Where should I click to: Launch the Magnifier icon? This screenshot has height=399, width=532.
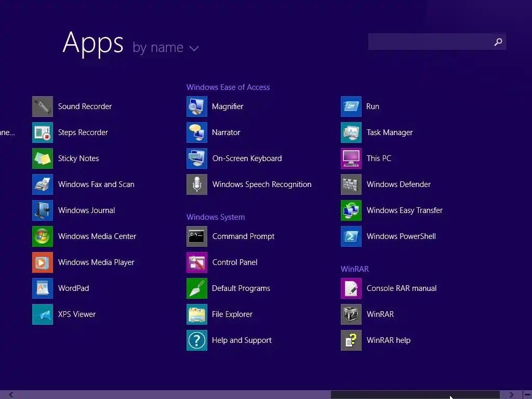pos(197,107)
